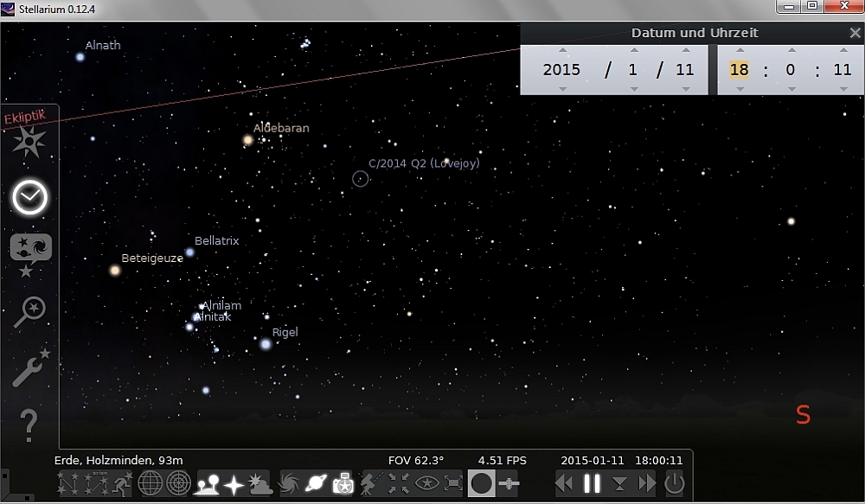
Task: Decrease the month value down arrow
Action: click(x=634, y=89)
